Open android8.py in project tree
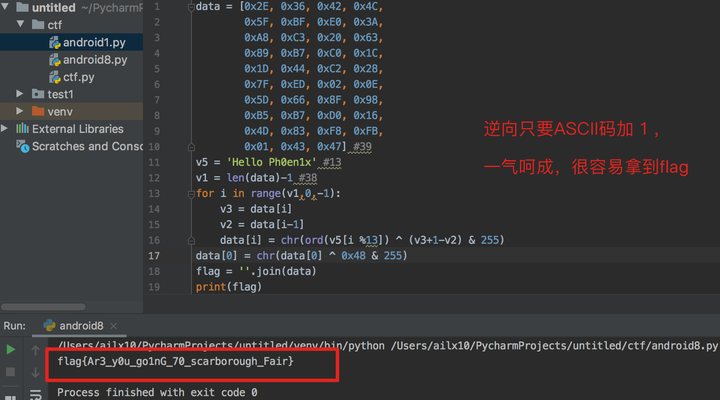 point(95,60)
